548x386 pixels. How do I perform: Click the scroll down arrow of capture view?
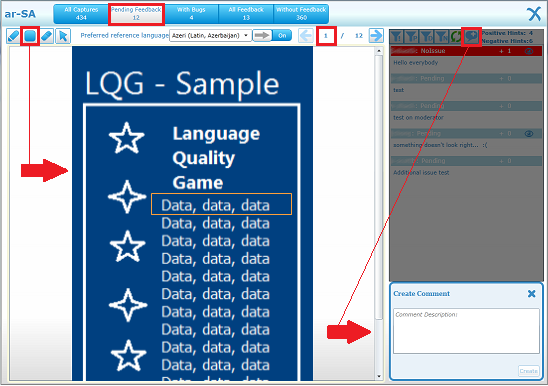pyautogui.click(x=379, y=377)
